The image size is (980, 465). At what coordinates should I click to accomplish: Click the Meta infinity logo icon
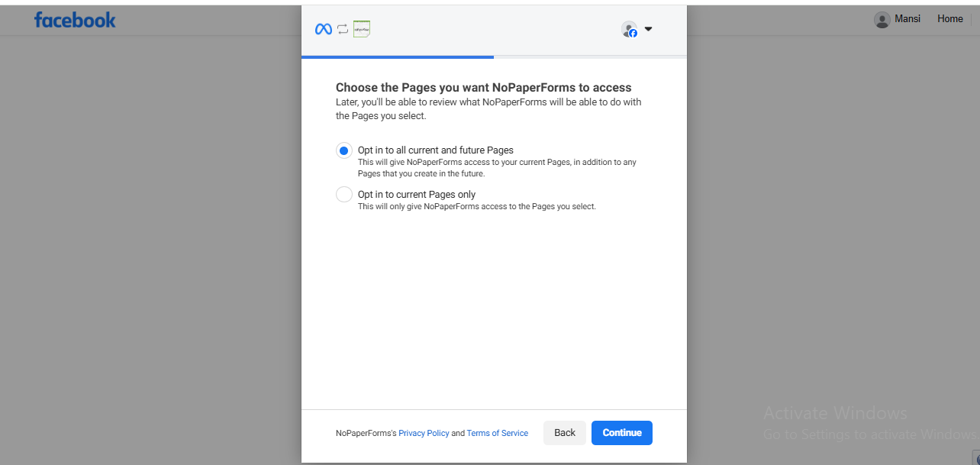(x=324, y=29)
